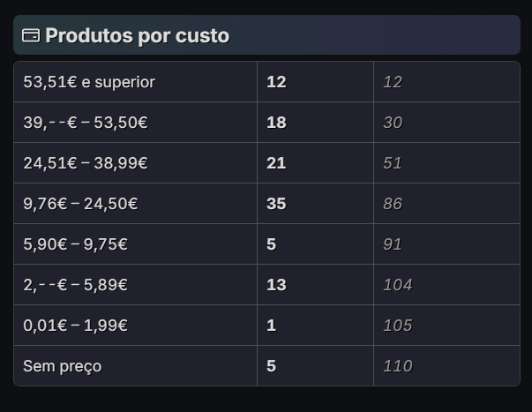The height and width of the screenshot is (412, 532).
Task: Open the 39,--€ – 53,50€ price range
Action: pyautogui.click(x=85, y=123)
